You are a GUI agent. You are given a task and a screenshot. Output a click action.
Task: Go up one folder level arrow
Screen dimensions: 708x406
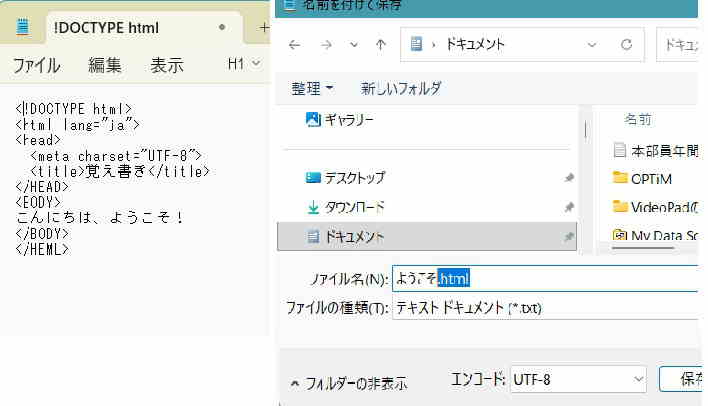click(381, 45)
